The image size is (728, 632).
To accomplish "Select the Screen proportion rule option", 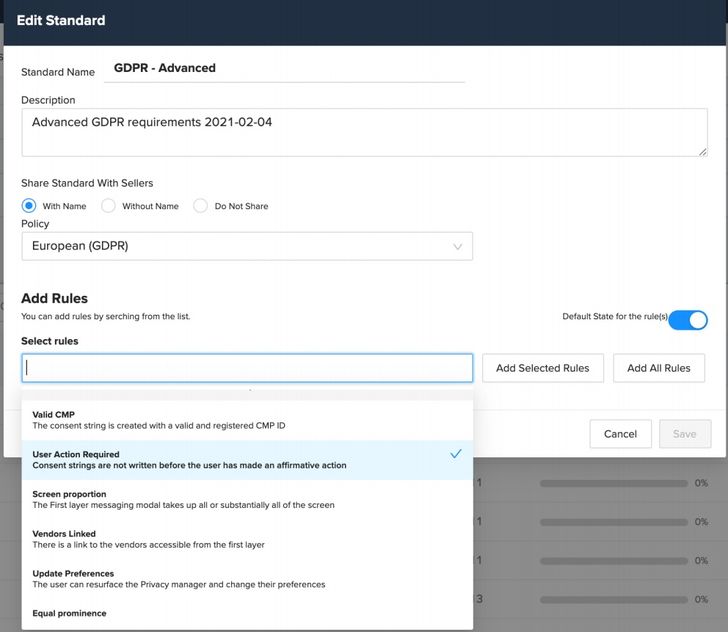I will pos(247,500).
